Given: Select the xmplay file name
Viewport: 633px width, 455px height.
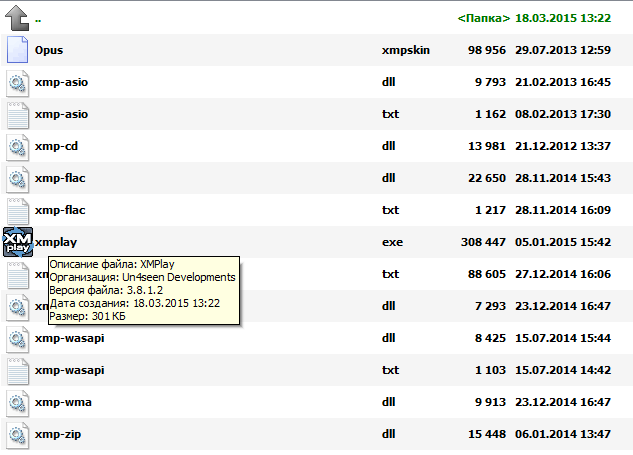Looking at the screenshot, I should point(56,242).
